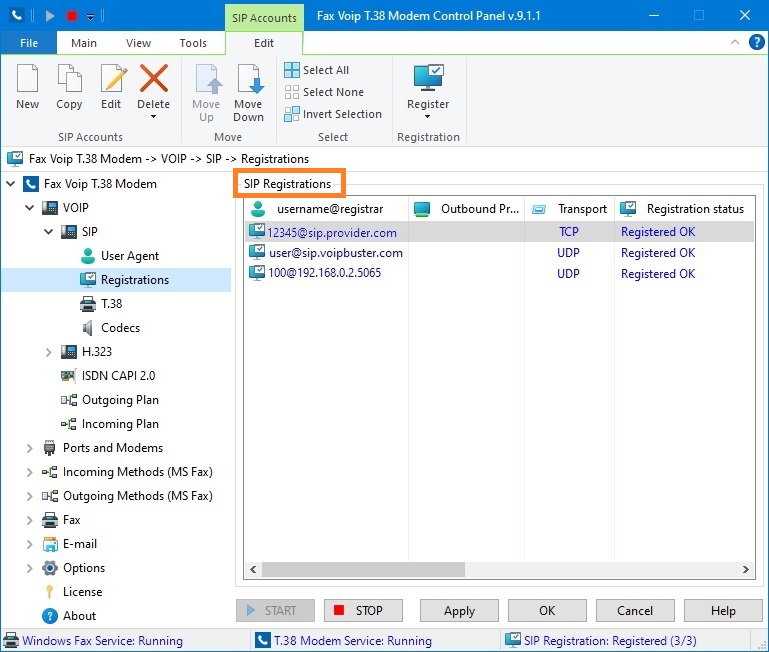
Task: Select the 12345@sip.provider.com row
Action: click(x=499, y=232)
